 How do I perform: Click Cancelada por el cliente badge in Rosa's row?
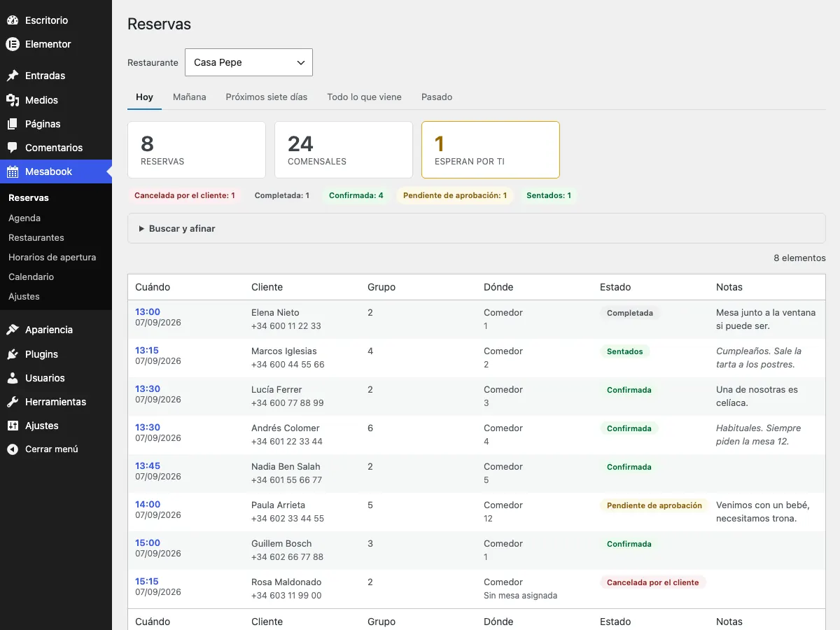tap(653, 582)
